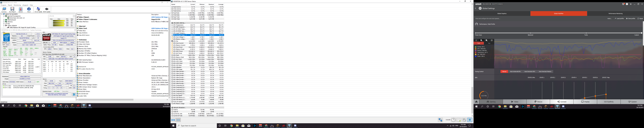Open GPU #0 selector dropdown in System Summary

click(x=47, y=43)
